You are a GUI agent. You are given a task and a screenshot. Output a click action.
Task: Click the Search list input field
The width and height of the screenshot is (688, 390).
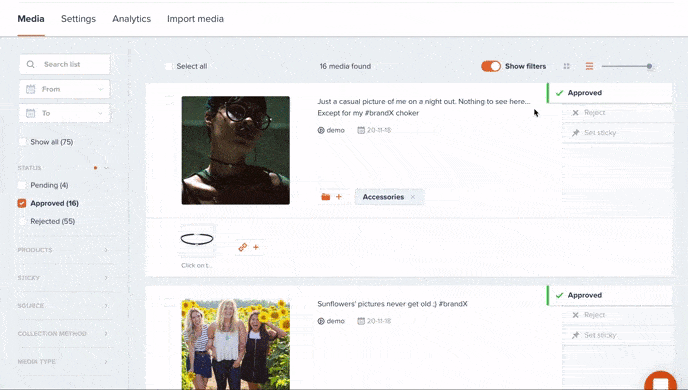click(x=64, y=64)
